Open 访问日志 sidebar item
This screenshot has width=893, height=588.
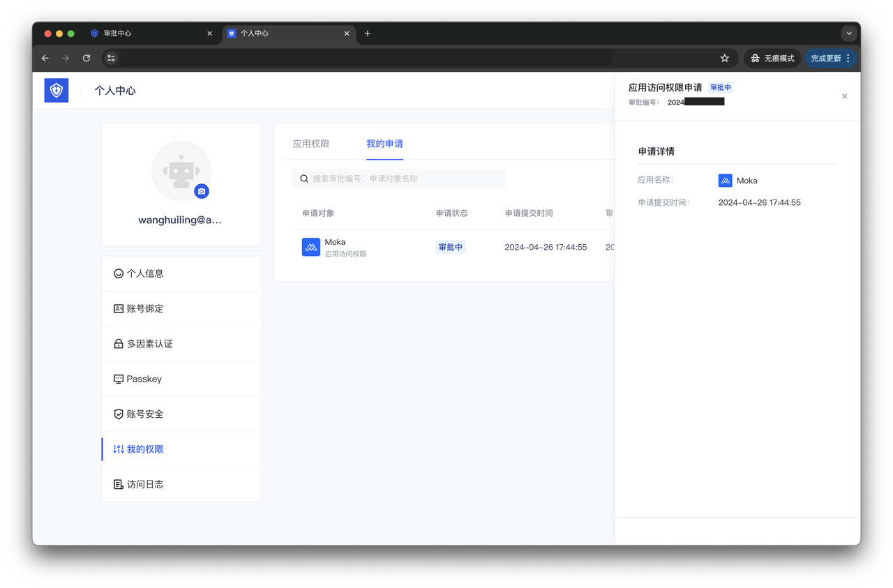145,484
